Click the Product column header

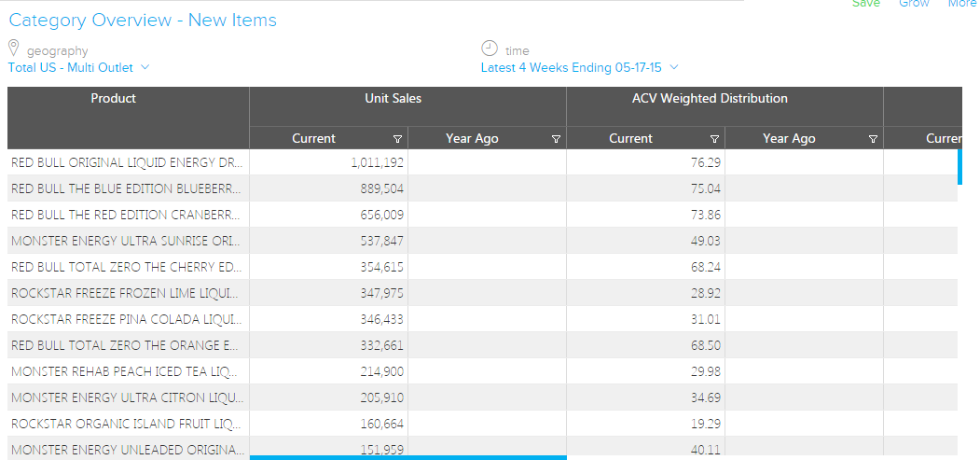114,99
